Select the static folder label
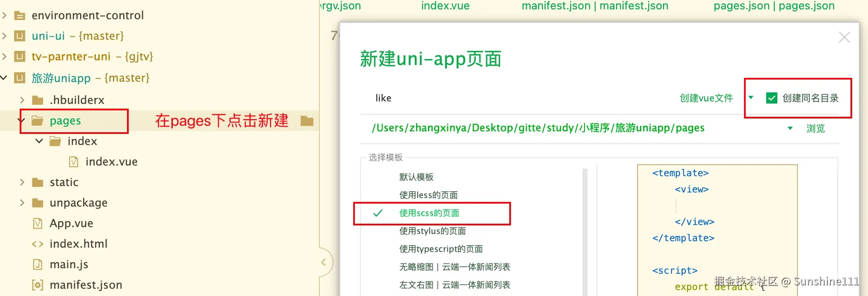868x296 pixels. 64,182
